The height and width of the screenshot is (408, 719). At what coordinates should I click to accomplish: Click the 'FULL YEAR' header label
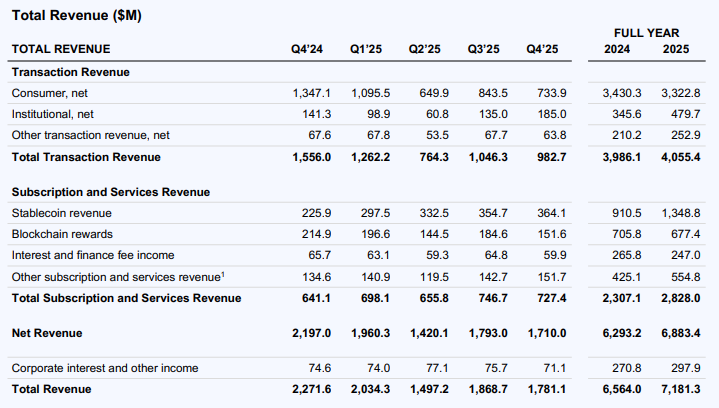pos(647,33)
